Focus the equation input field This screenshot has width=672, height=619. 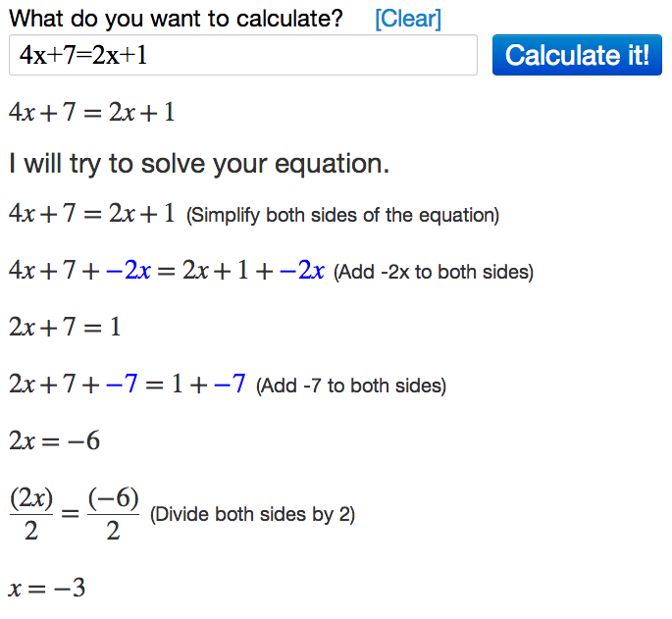[x=242, y=56]
